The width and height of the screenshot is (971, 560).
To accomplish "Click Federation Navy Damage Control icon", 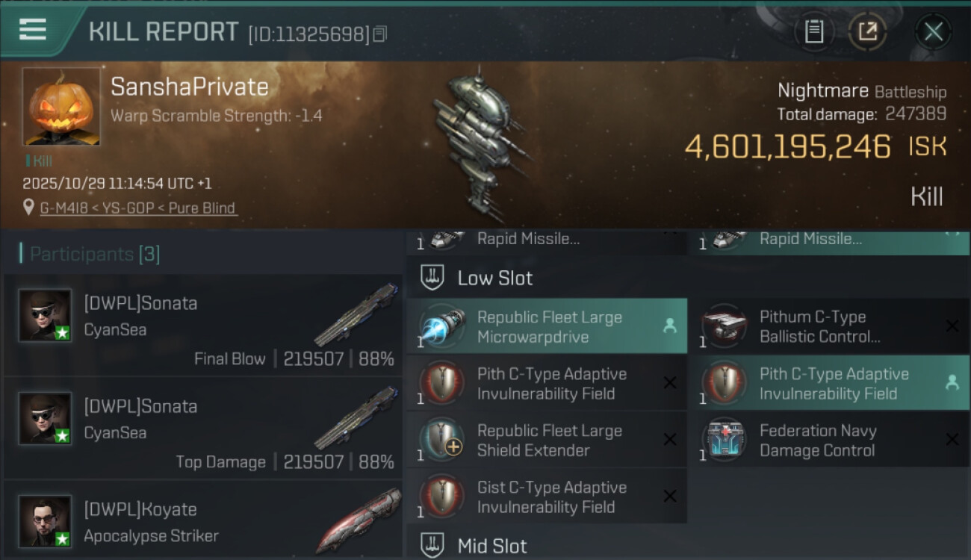I will (x=724, y=440).
